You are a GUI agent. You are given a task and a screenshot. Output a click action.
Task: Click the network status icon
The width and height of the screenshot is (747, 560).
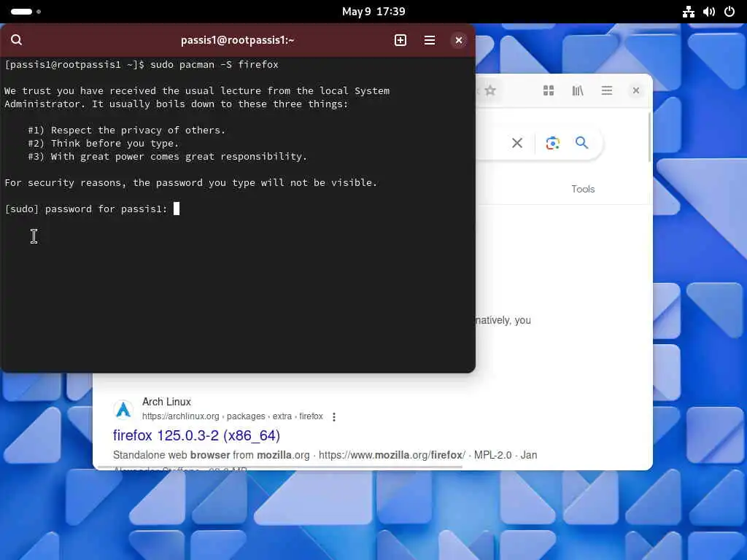click(x=688, y=12)
